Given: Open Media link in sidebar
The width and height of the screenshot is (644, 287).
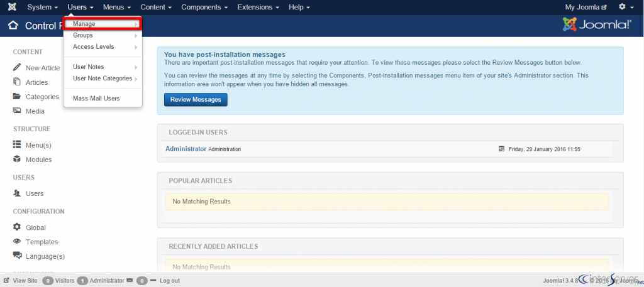Looking at the screenshot, I should click(35, 111).
